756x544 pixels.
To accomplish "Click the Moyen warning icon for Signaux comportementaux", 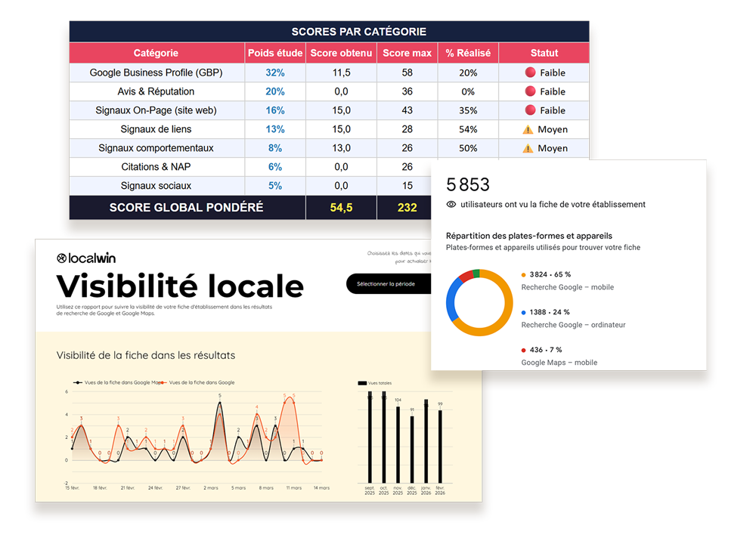I will tap(529, 147).
